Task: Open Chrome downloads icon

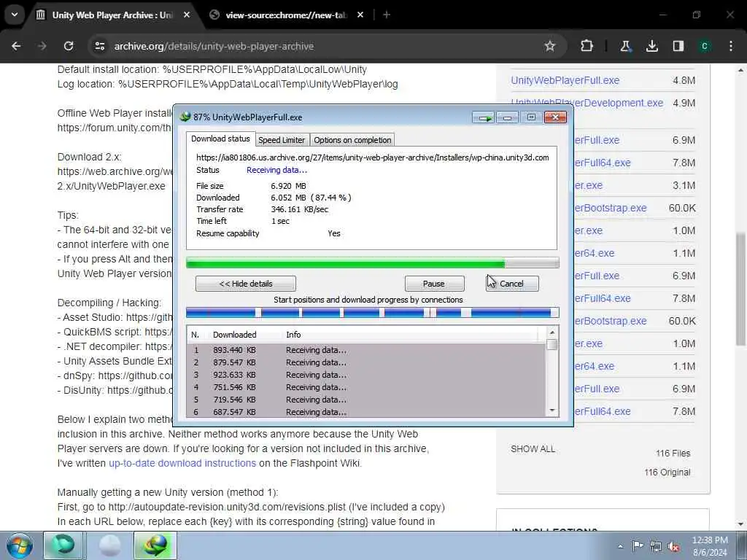Action: coord(651,46)
